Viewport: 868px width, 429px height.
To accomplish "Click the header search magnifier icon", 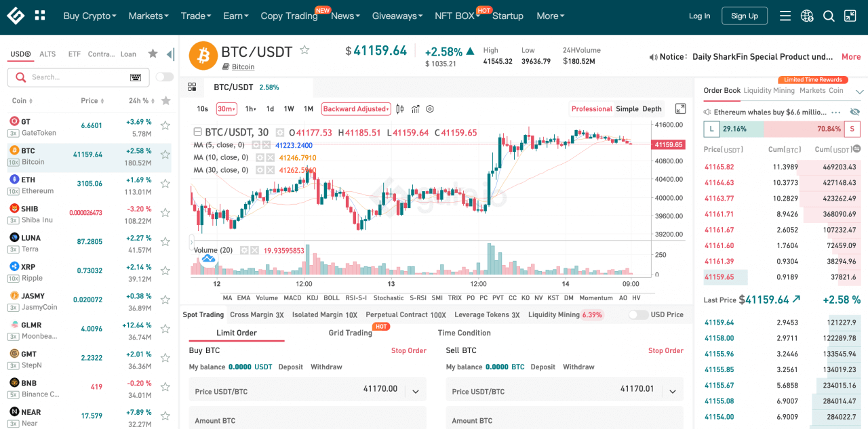I will click(829, 16).
